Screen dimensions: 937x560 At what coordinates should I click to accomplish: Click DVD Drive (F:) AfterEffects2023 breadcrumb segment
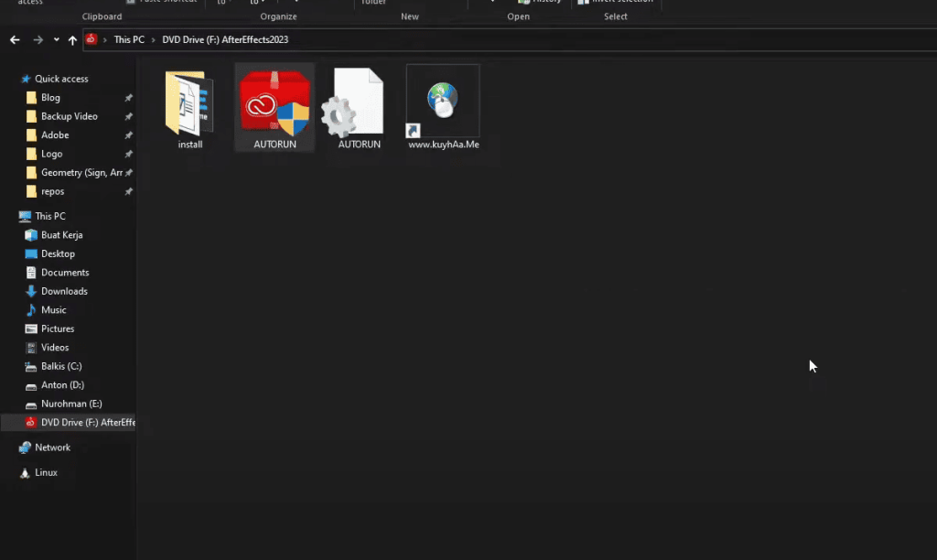click(x=225, y=40)
